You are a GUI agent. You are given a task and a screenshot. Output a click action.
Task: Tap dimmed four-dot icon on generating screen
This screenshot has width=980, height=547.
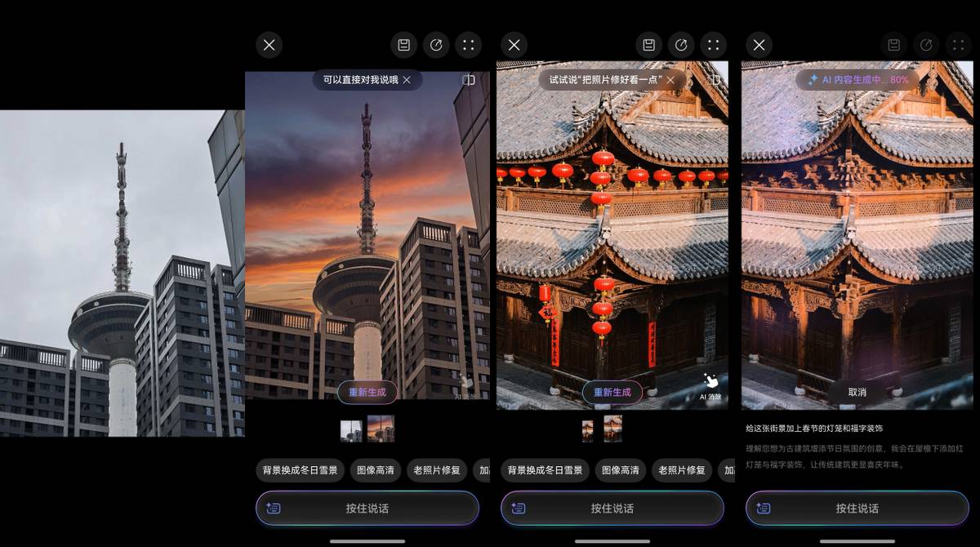pos(959,45)
